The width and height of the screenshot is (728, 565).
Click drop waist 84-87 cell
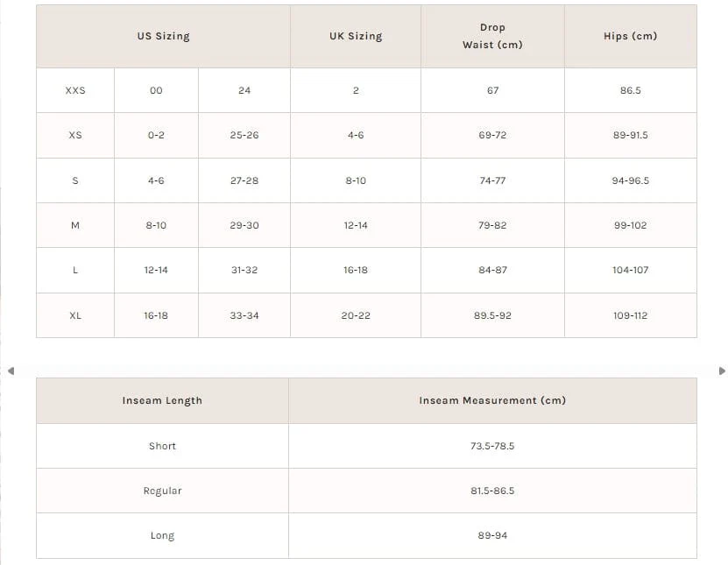coord(492,270)
